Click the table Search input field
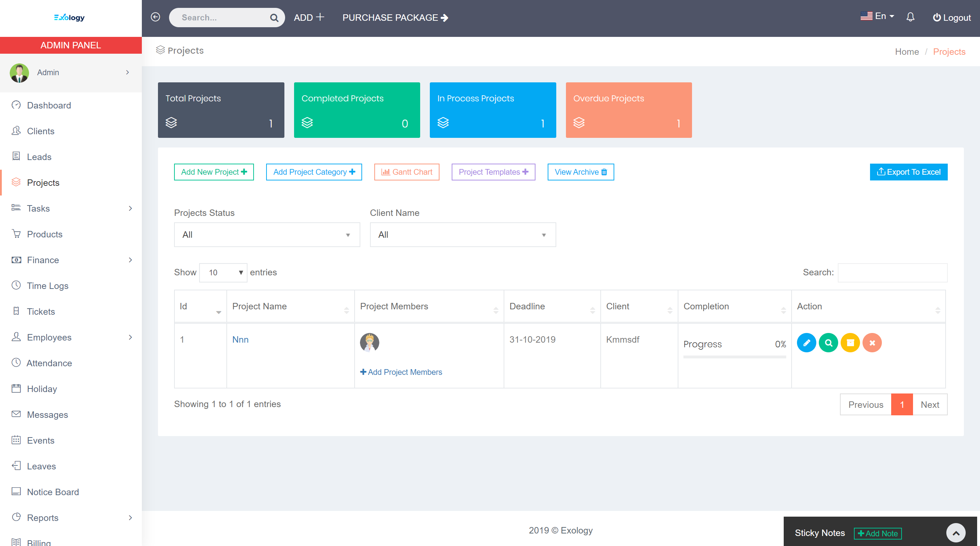The height and width of the screenshot is (546, 980). coord(893,272)
